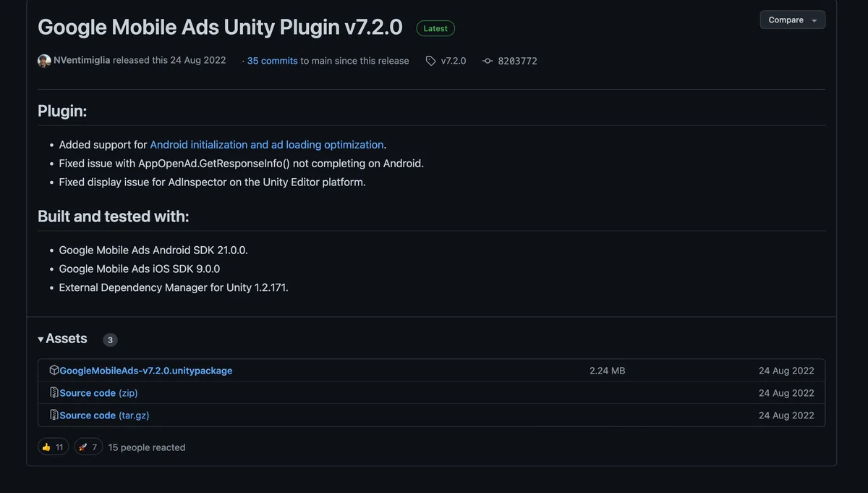
Task: Open commit 8203772
Action: [x=517, y=61]
